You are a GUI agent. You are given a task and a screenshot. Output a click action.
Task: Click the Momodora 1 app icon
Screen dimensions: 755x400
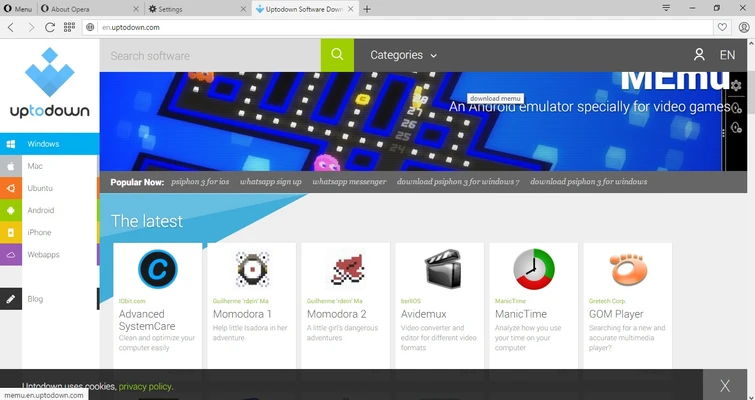[252, 269]
